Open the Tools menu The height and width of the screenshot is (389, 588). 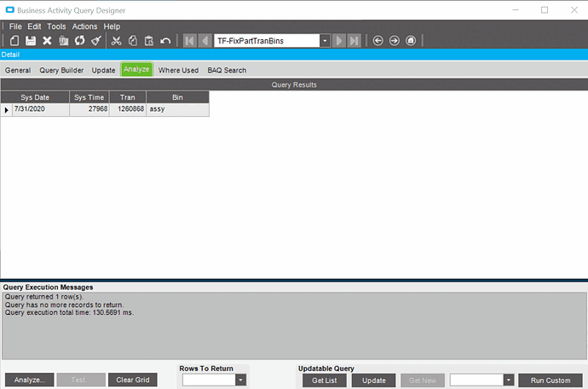[56, 26]
